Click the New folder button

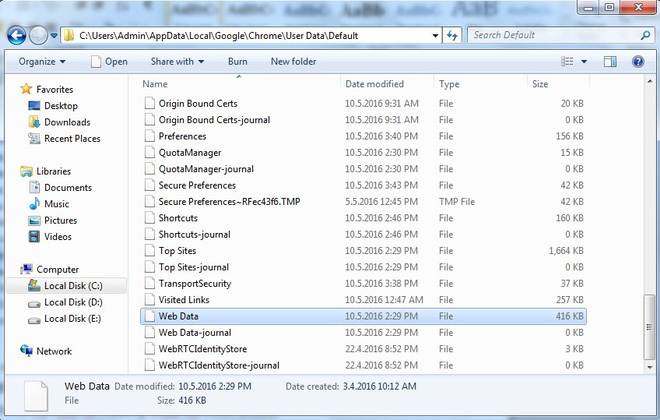pos(294,62)
